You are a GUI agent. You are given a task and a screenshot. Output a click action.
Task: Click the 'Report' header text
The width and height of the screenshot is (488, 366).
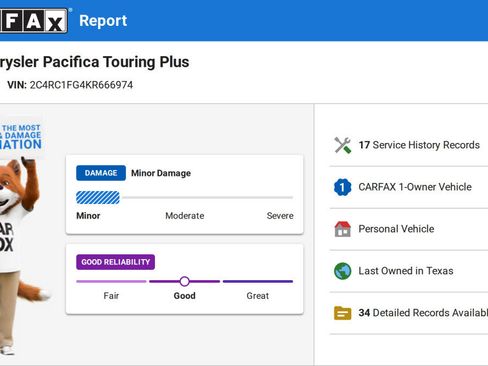click(103, 21)
